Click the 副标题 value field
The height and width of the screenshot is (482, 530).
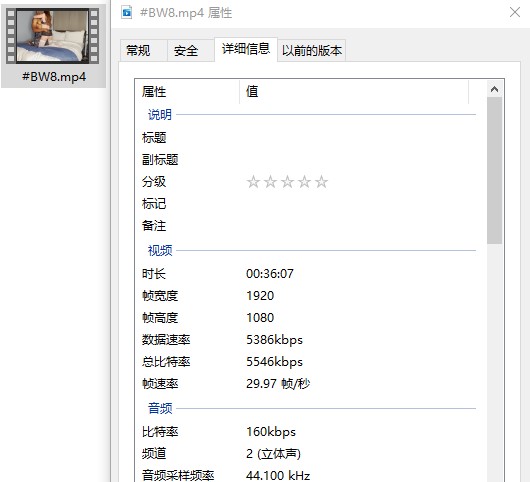(358, 160)
